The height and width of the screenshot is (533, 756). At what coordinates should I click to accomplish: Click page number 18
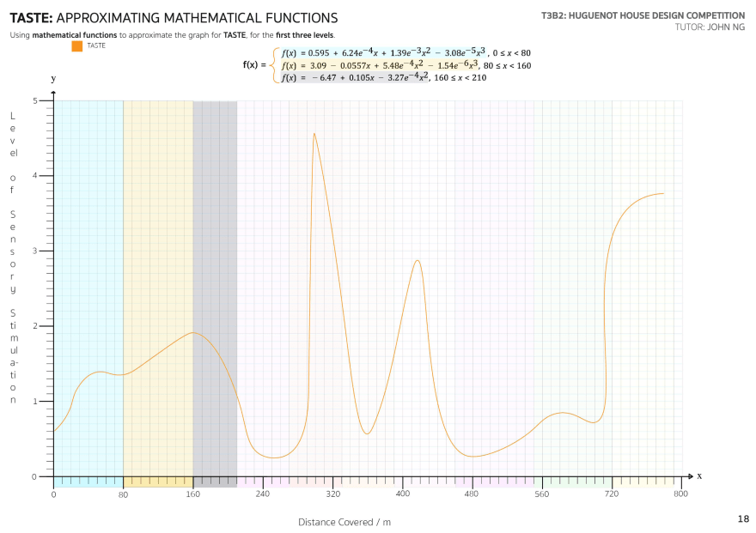tap(743, 518)
